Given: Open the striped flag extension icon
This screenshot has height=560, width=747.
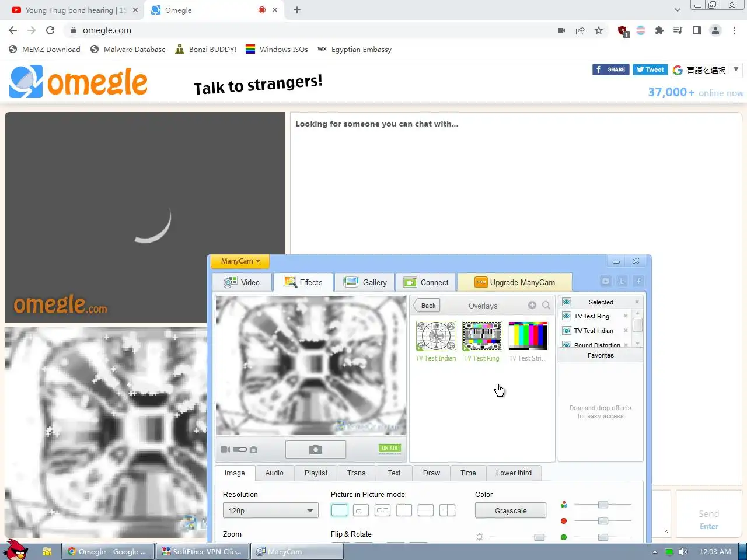Looking at the screenshot, I should pyautogui.click(x=641, y=30).
